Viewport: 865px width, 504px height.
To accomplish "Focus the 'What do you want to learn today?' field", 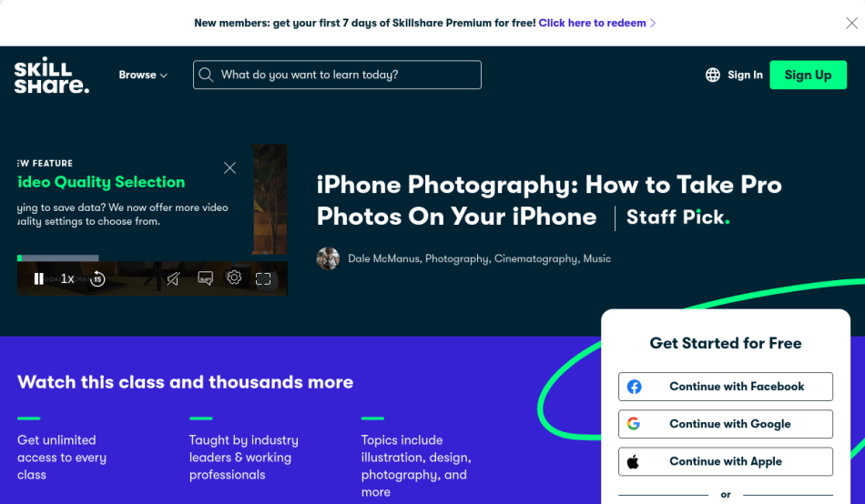I will pos(337,75).
